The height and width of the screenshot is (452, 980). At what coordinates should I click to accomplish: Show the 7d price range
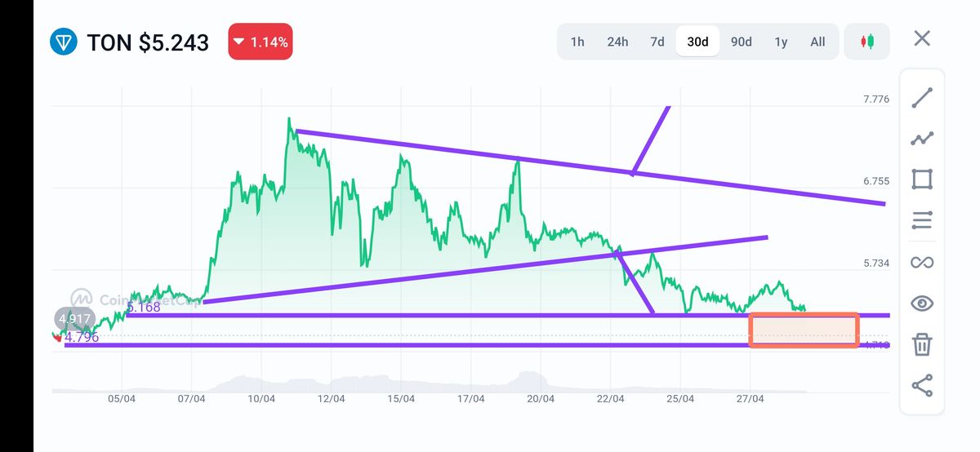(x=657, y=42)
